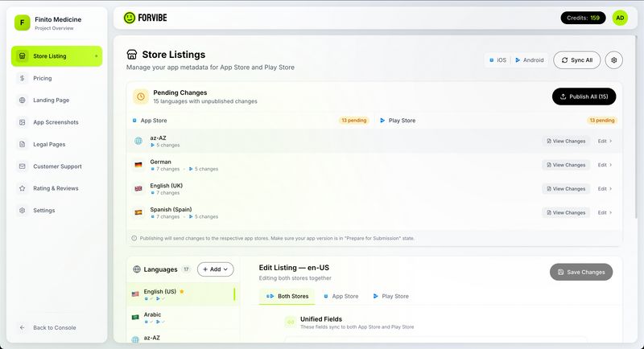This screenshot has height=349, width=644.
Task: Click the Credits: 159 badge
Action: (x=583, y=18)
